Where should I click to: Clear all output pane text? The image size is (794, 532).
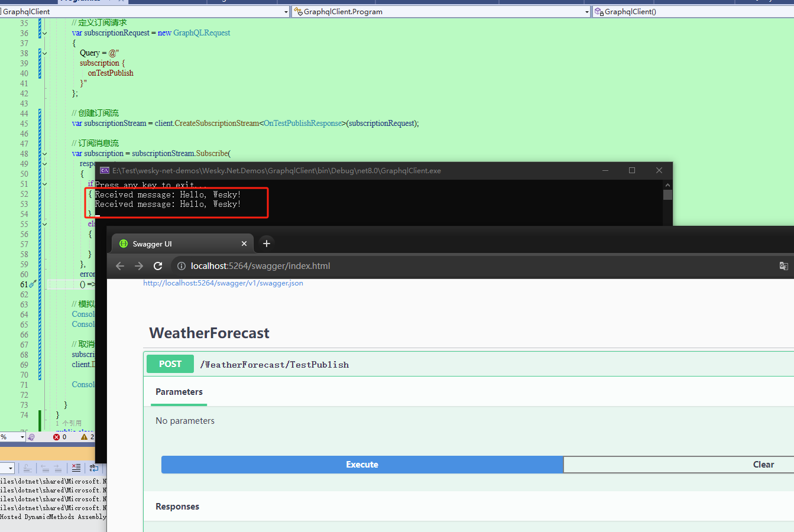coord(76,468)
